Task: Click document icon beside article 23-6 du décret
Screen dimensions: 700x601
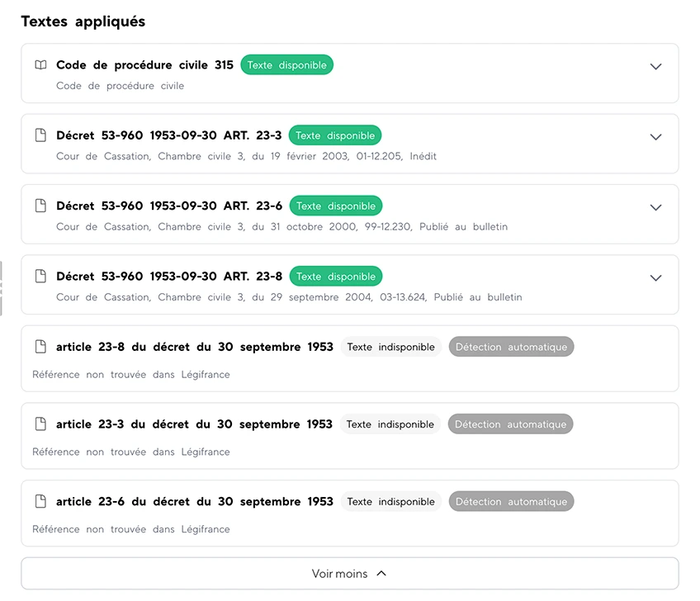Action: point(40,502)
